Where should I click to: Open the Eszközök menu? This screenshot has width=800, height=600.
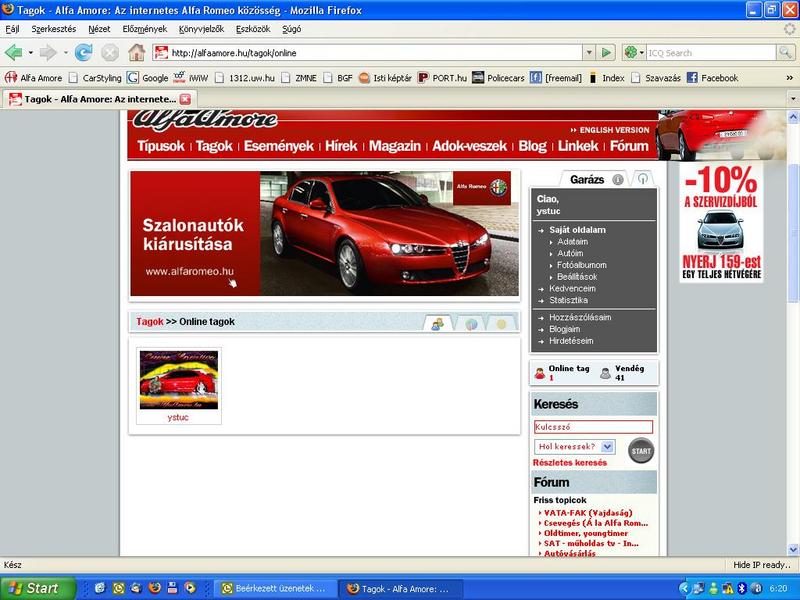point(253,29)
